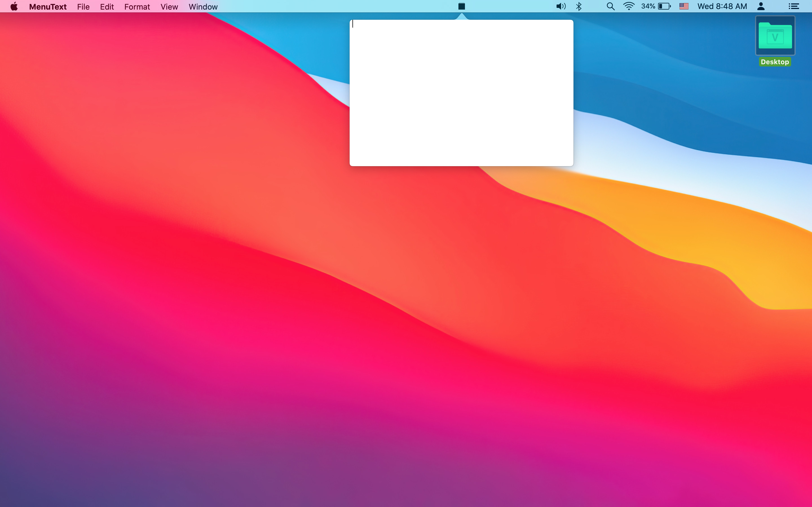Open Spotlight search magnifier

coord(610,6)
